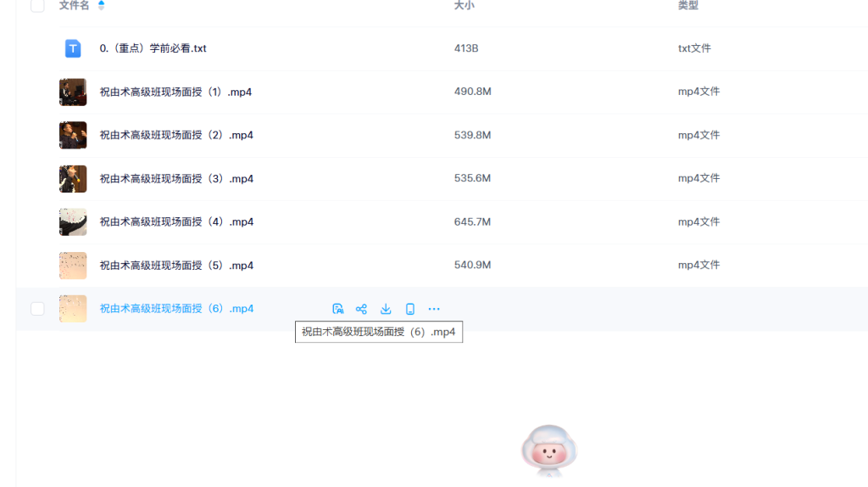Select the 祝由术高级班现场面授（6）.mp4 filename link
Viewport: 868px width, 487px height.
(x=176, y=309)
